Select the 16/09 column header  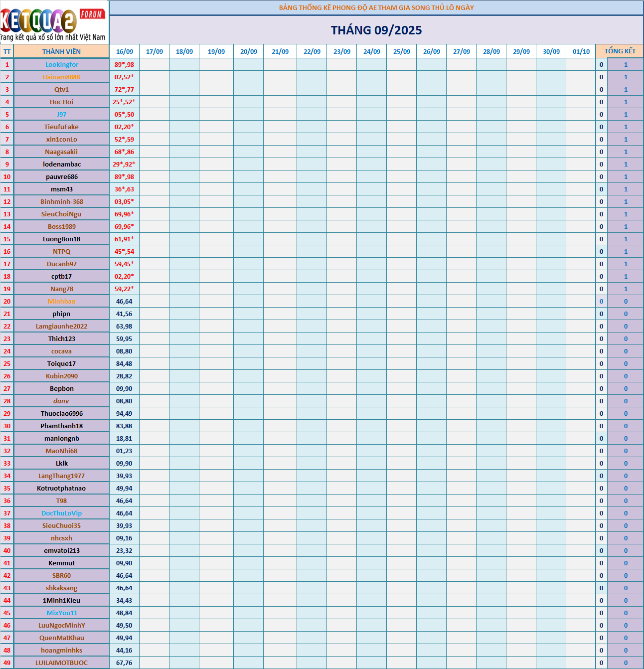click(x=124, y=51)
